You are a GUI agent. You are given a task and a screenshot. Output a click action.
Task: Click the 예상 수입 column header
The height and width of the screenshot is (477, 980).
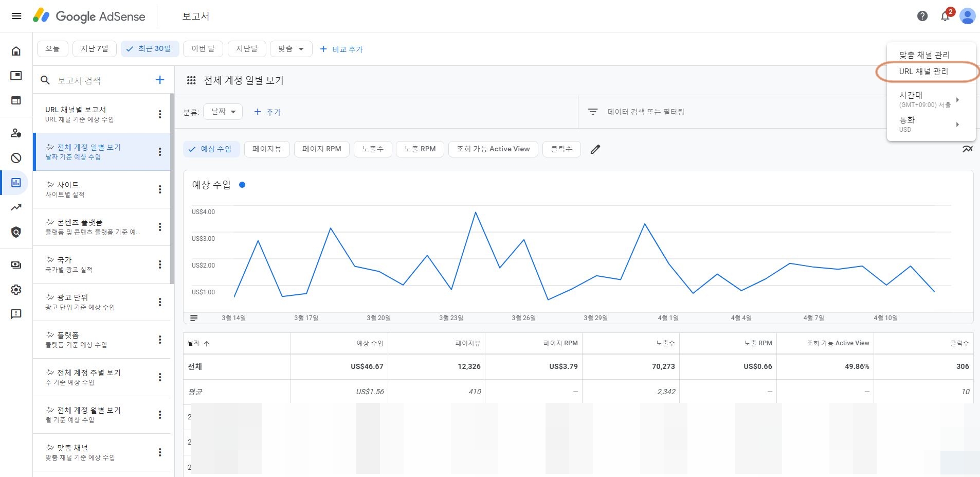click(x=370, y=343)
